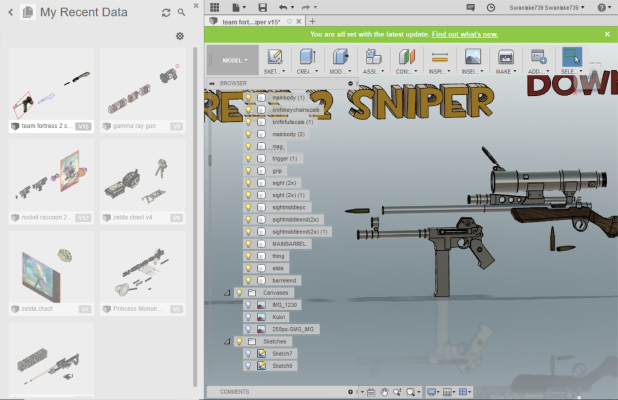This screenshot has width=618, height=400.
Task: Show the Kukri canvas via bulb
Action: 248,317
